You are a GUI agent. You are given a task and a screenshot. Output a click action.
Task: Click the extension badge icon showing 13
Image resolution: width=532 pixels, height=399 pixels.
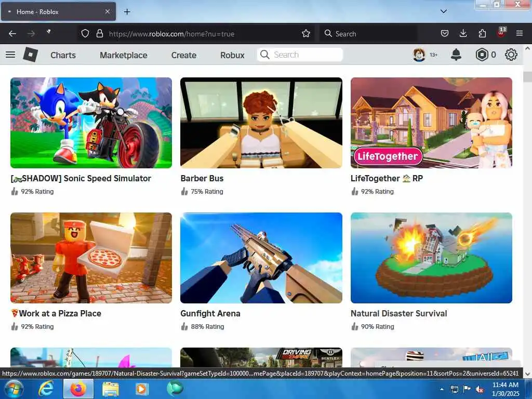501,33
